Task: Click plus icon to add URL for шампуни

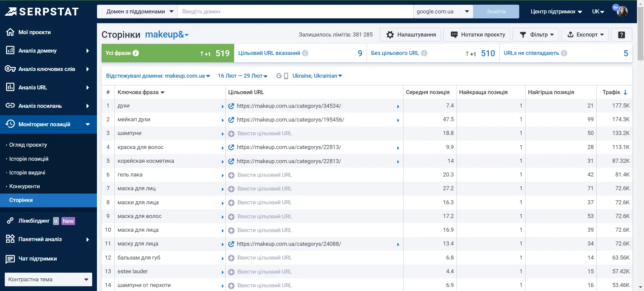Action: pyautogui.click(x=231, y=134)
